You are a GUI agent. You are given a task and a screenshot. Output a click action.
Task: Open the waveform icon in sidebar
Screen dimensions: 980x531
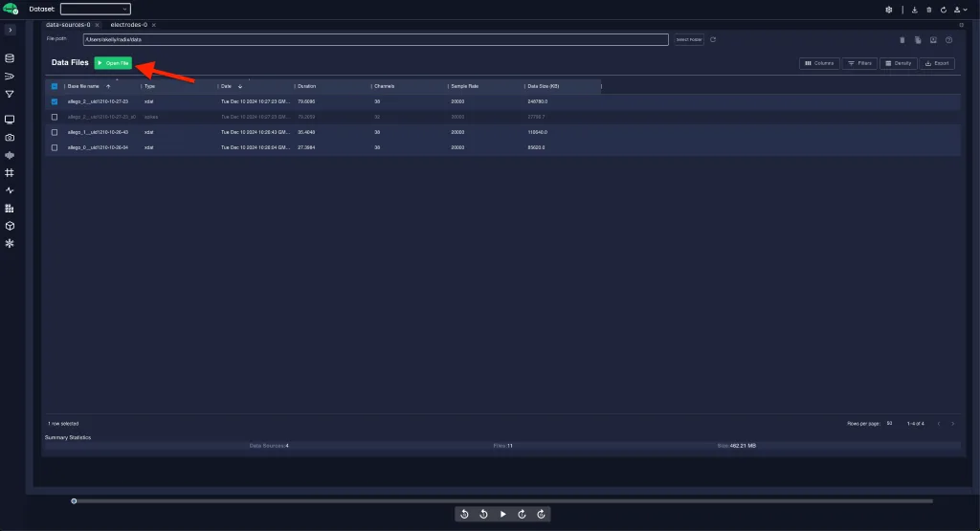click(10, 155)
